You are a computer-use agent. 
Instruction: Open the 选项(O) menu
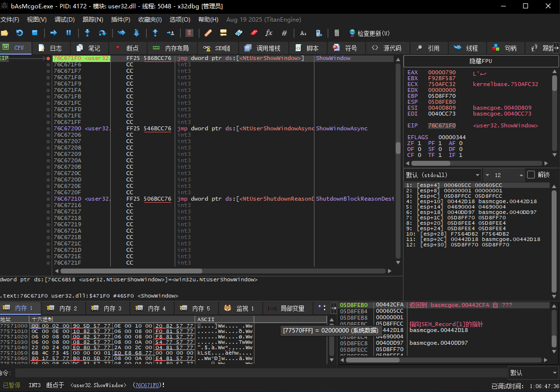180,20
